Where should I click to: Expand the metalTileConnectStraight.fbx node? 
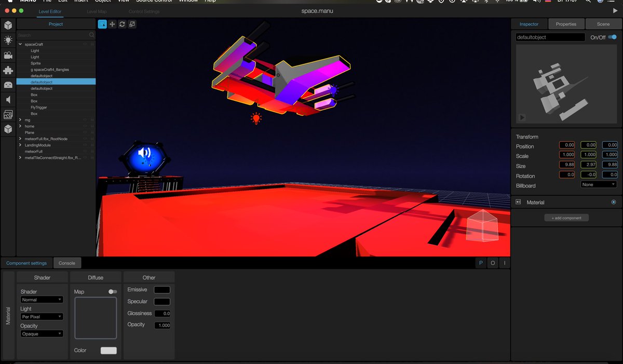(x=20, y=157)
